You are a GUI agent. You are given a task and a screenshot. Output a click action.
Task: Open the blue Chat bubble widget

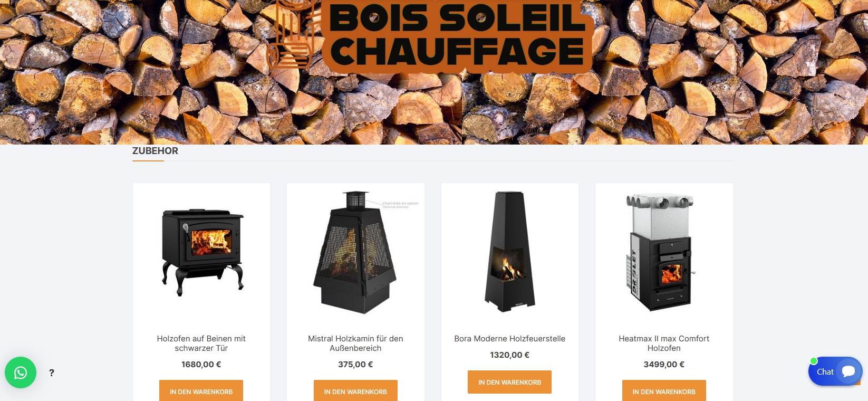pos(835,371)
